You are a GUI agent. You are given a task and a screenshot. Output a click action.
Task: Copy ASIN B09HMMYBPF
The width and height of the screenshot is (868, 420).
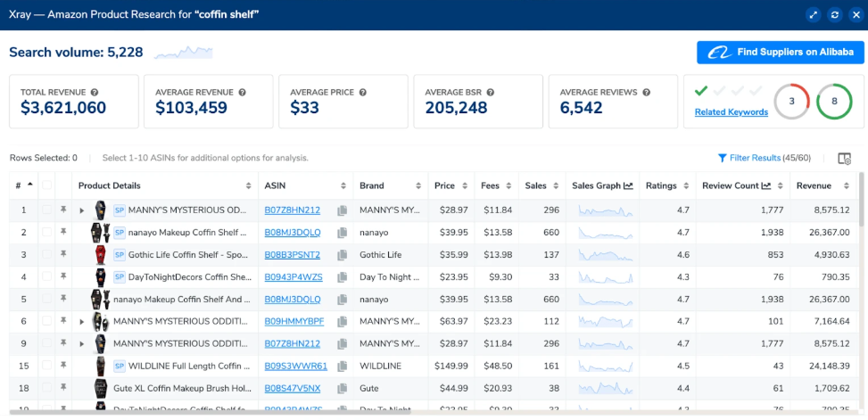pos(342,322)
